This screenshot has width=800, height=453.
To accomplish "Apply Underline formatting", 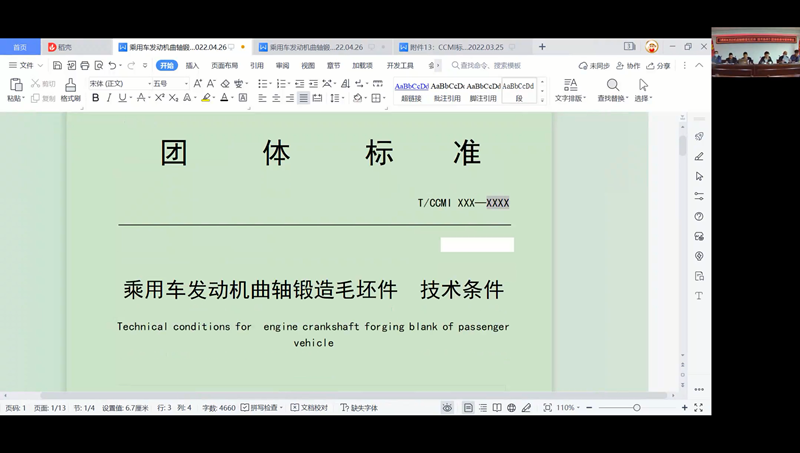I will click(122, 98).
